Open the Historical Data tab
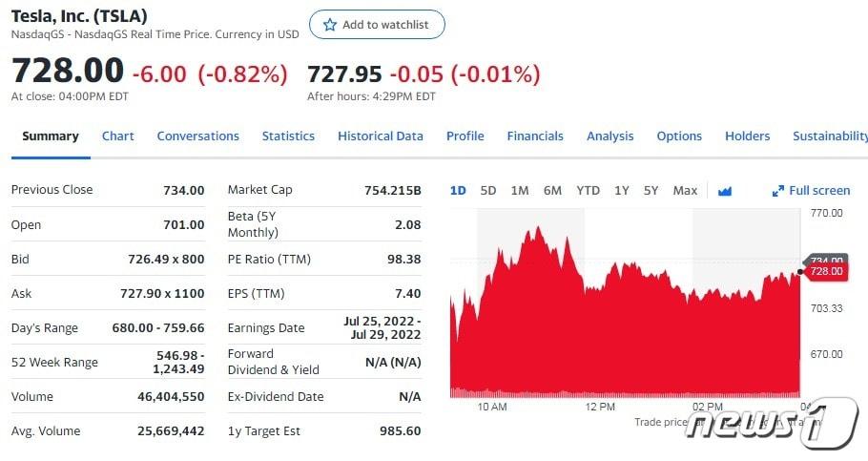 click(x=381, y=136)
